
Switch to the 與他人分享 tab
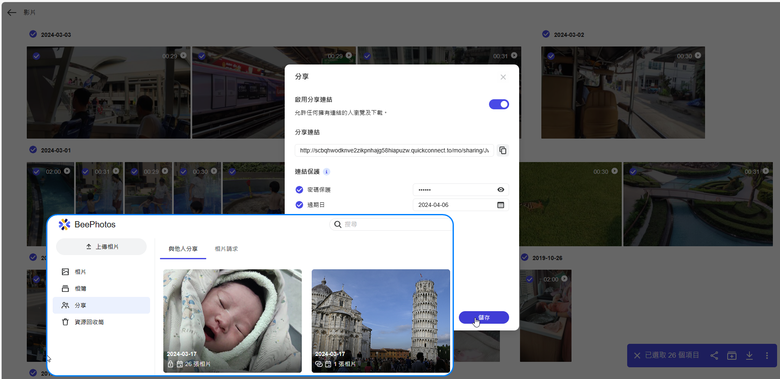point(183,249)
